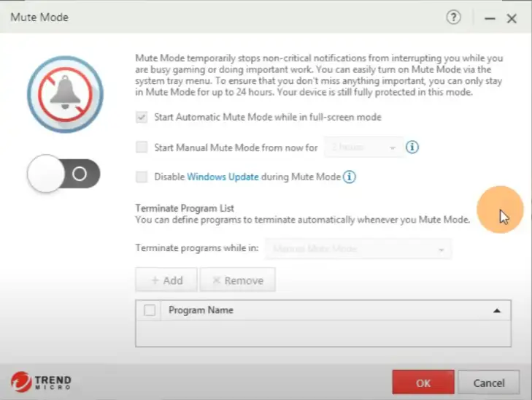Select all programs via header checkbox

[x=150, y=310]
